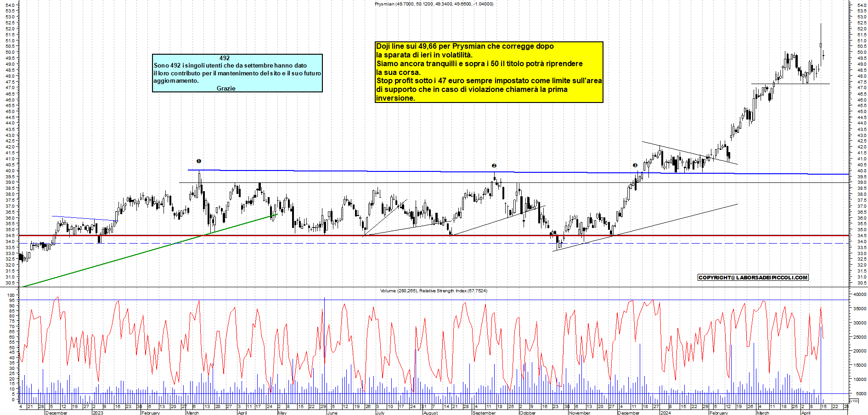Viewport: 868px width, 415px height.
Task: Click the latest doji candle near 49.66
Action: pyautogui.click(x=823, y=56)
